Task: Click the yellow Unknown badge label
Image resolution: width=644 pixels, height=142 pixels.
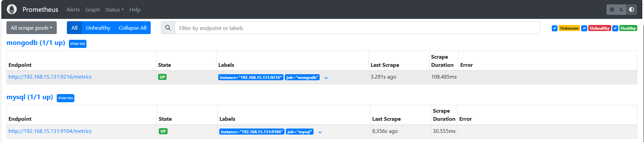Action: [569, 28]
